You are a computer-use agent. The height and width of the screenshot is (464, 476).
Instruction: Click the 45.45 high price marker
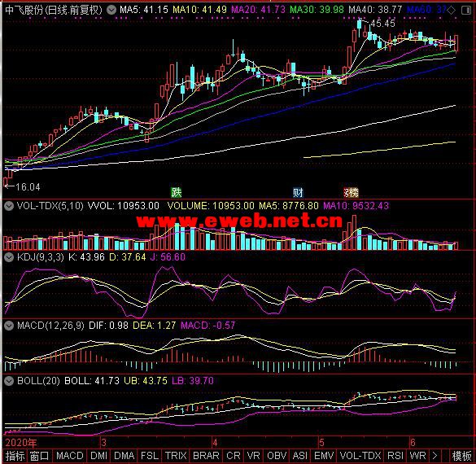click(382, 24)
